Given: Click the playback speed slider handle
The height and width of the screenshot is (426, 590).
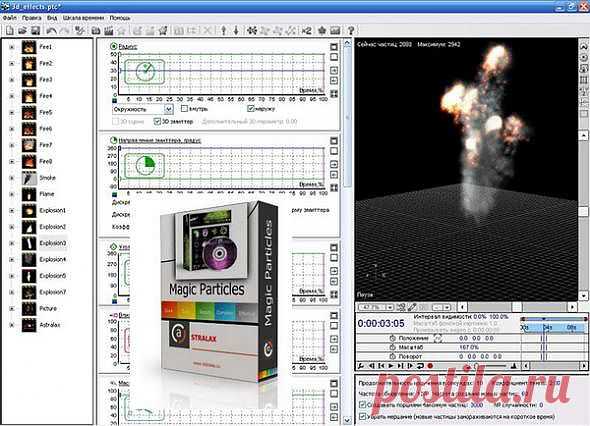Looking at the screenshot, I should (476, 365).
